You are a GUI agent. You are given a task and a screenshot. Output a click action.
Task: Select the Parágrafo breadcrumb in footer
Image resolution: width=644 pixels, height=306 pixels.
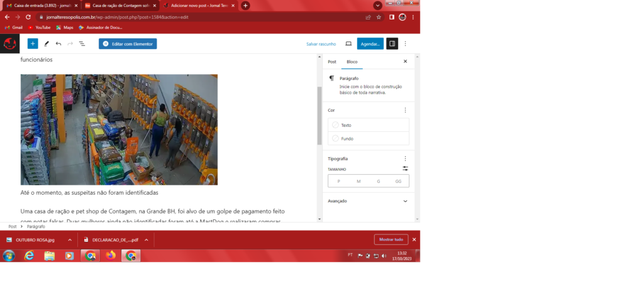[x=36, y=226]
